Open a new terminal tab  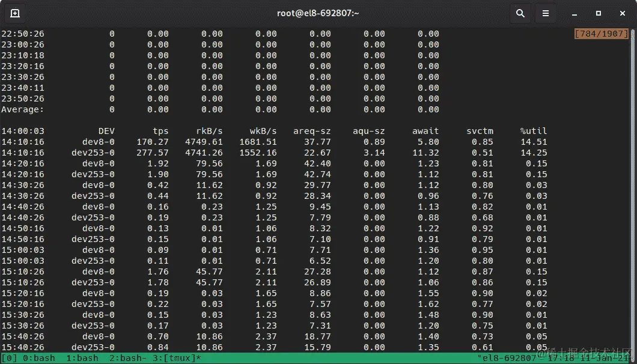pyautogui.click(x=15, y=13)
